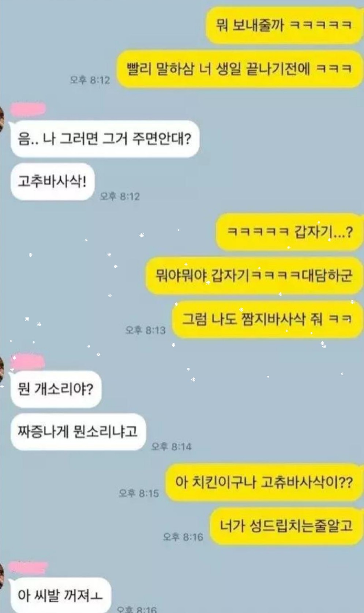Tap the 고추바사삭! message bubble
The height and width of the screenshot is (613, 364).
point(52,181)
